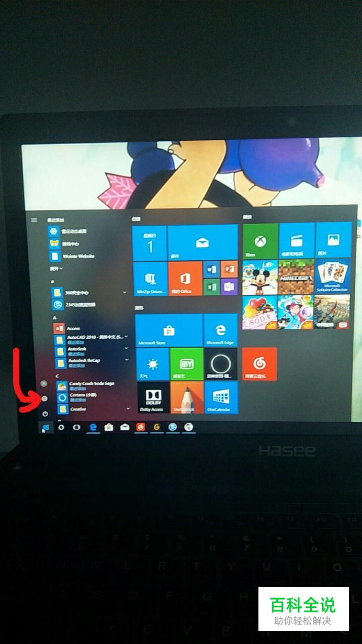Expand the Autodesk folder chevron

coord(126,349)
